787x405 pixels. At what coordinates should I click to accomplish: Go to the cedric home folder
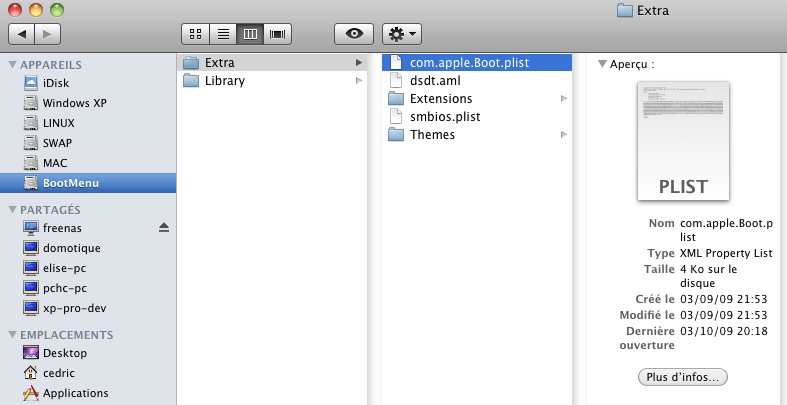click(x=88, y=373)
